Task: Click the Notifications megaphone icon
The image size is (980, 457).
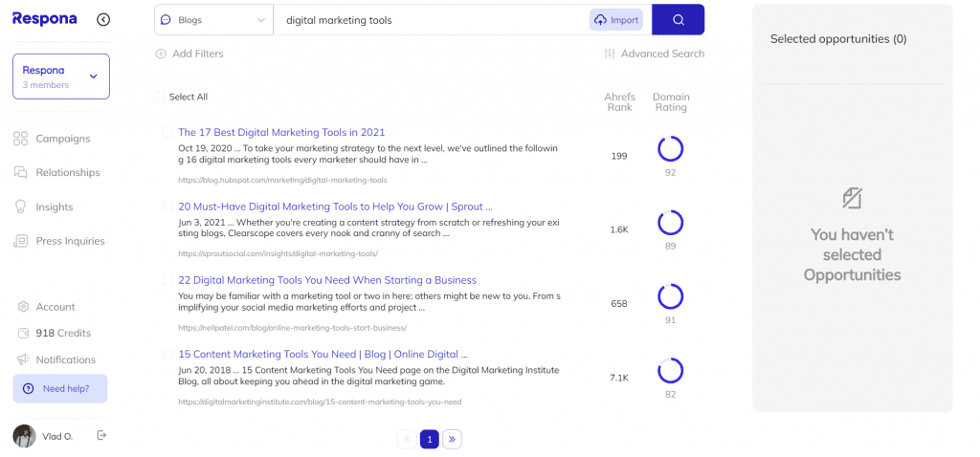Action: (x=24, y=359)
